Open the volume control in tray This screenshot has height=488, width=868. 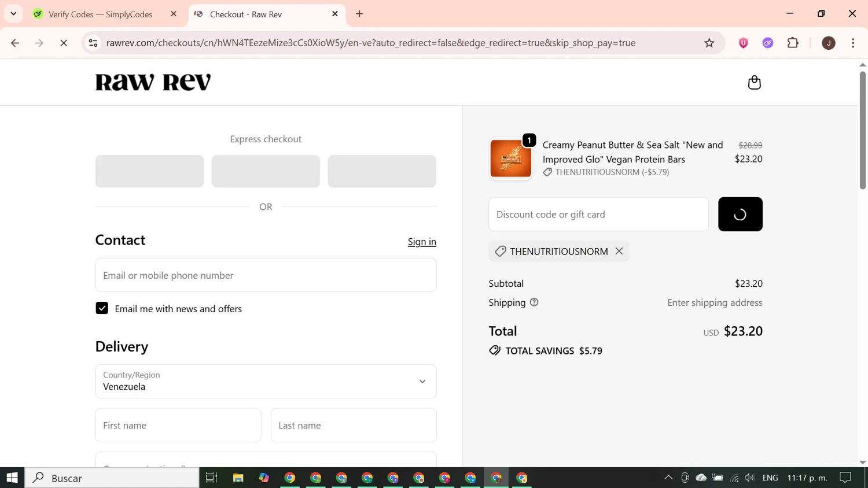point(750,478)
